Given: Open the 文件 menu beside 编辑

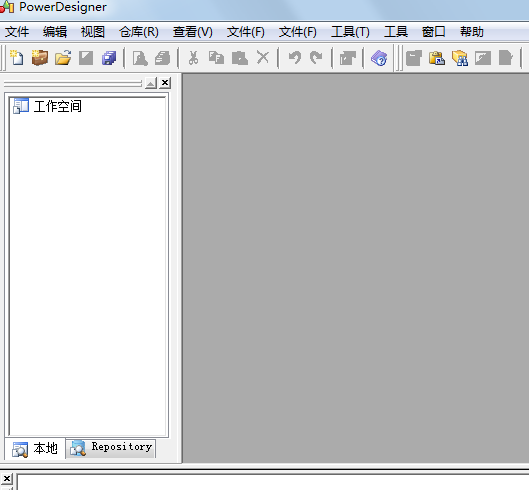Looking at the screenshot, I should (x=17, y=32).
